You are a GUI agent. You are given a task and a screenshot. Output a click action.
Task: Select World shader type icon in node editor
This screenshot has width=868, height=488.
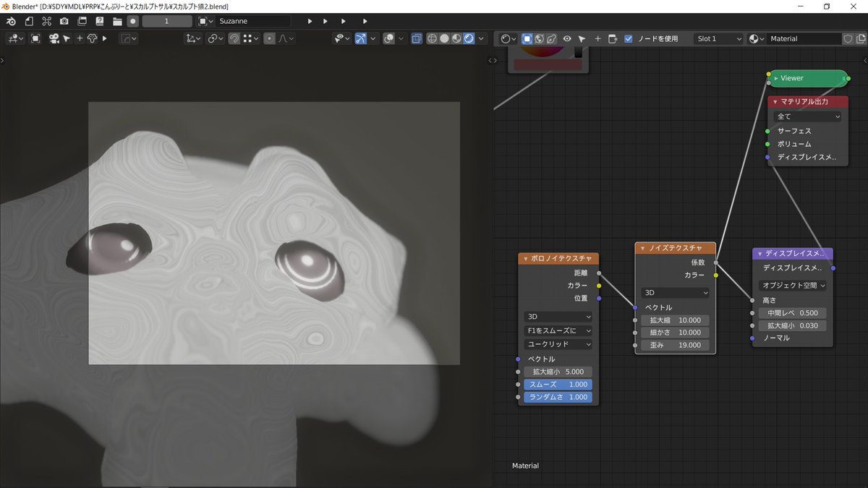click(x=539, y=38)
